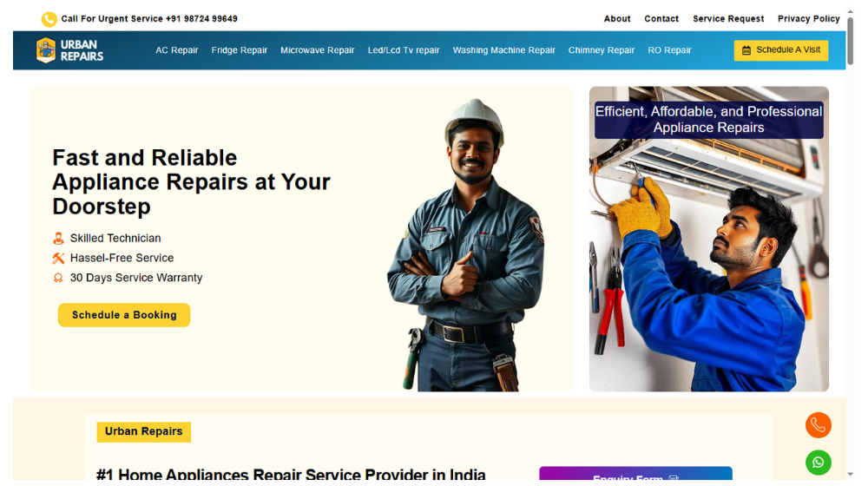Click the Schedule A Visit button
Viewport: 868px width, 486px height.
[x=781, y=50]
